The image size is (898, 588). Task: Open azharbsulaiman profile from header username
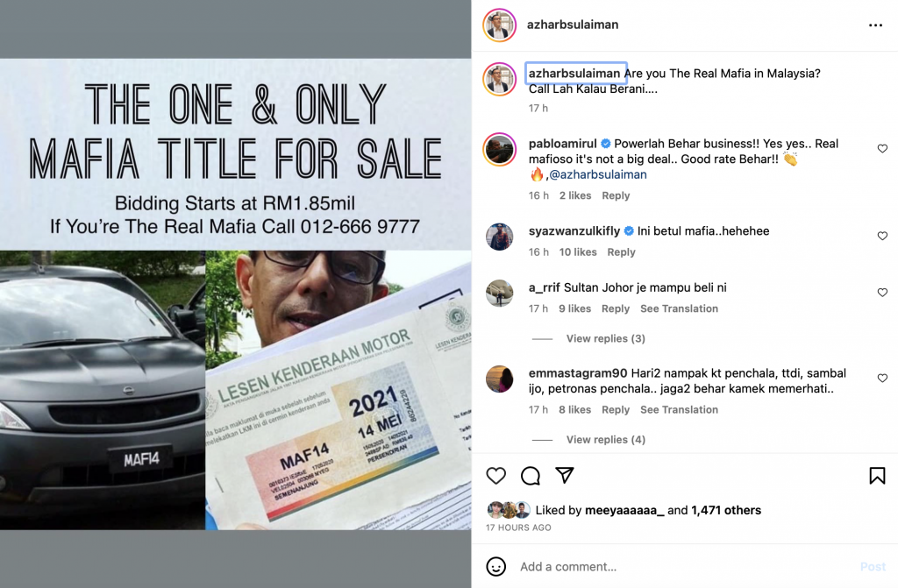click(573, 25)
